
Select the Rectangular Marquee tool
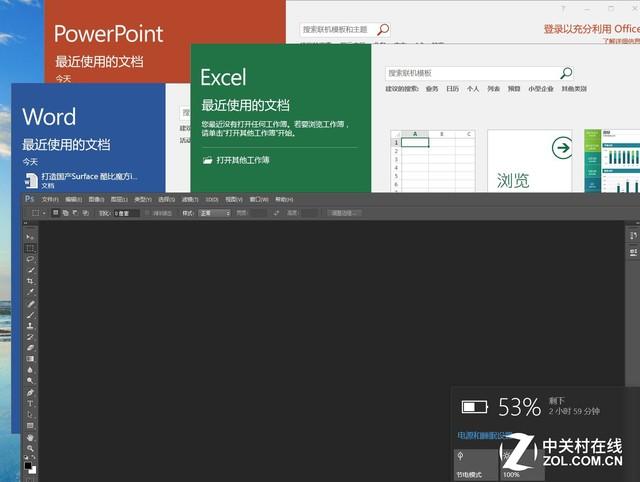pos(30,248)
